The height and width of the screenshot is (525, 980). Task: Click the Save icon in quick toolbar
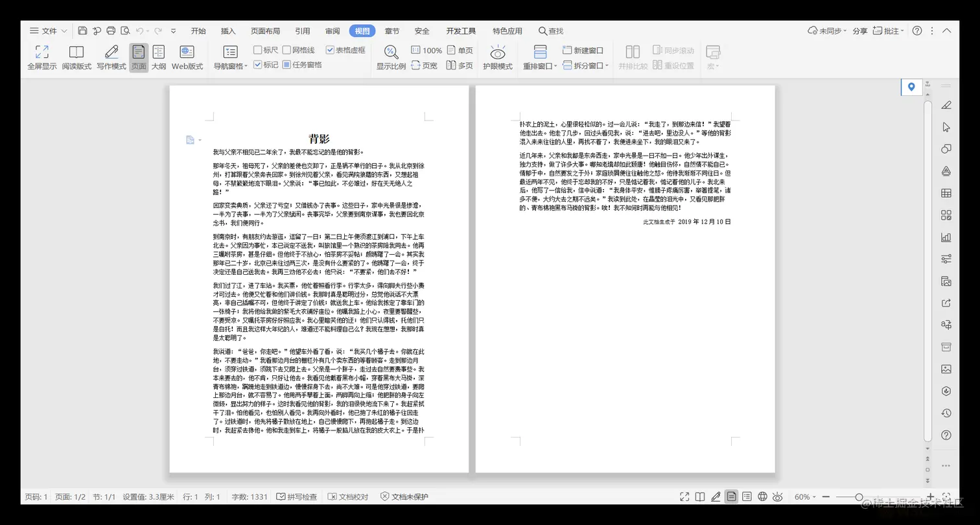point(82,30)
